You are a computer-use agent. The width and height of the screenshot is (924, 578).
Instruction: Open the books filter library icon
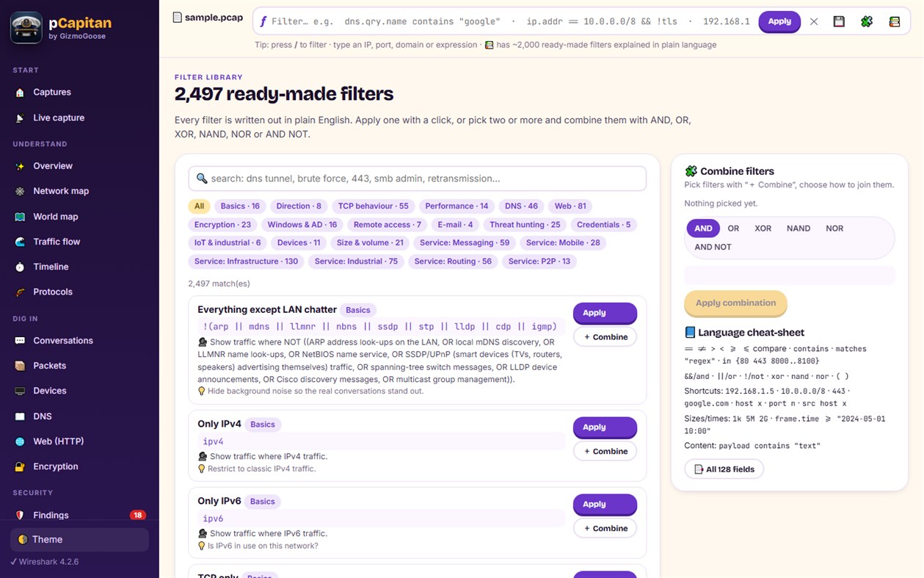[894, 22]
